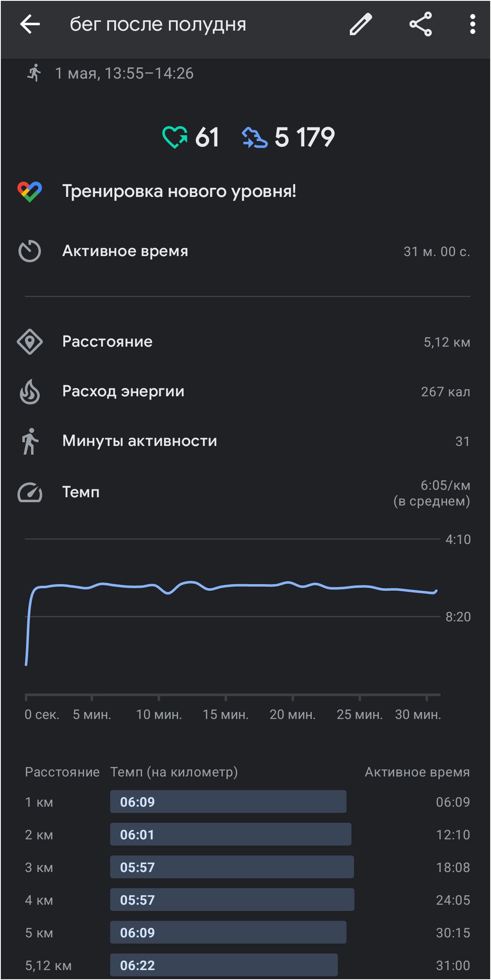
Task: Tap the 15 мин. marker on chart axis
Action: click(x=226, y=714)
